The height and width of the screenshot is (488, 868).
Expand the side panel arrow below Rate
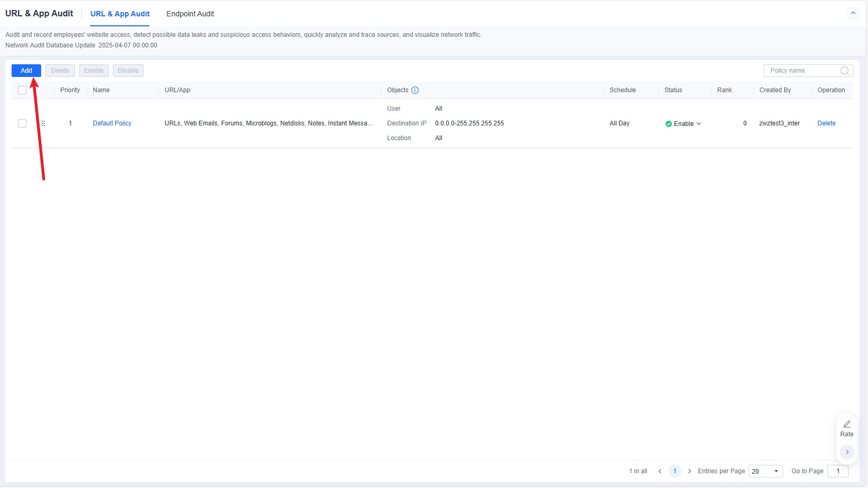(x=847, y=452)
